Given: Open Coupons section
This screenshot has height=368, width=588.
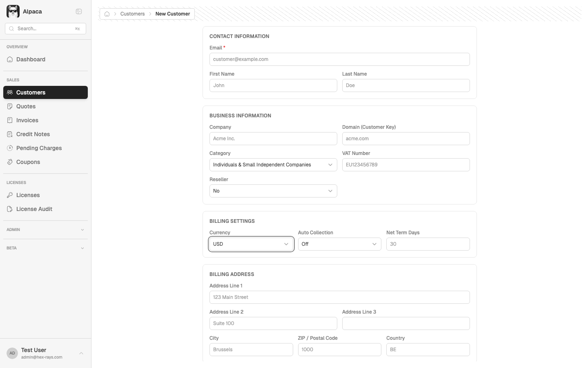Looking at the screenshot, I should [x=45, y=162].
